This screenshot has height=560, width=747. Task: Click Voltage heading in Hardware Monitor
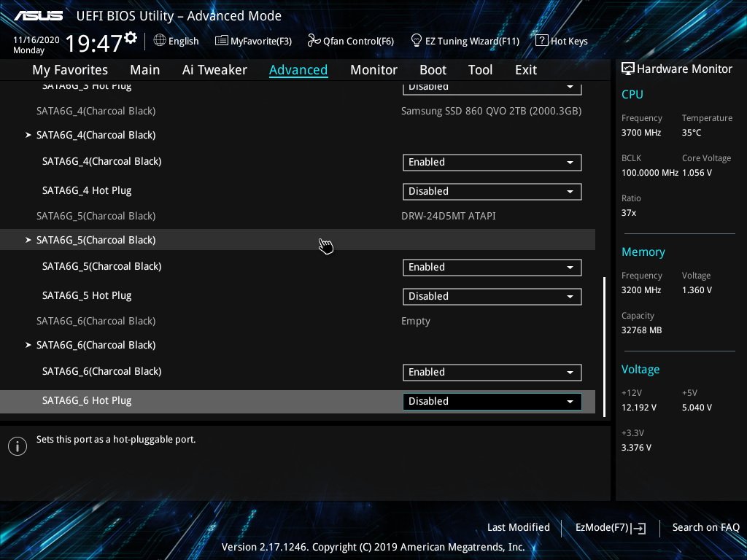coord(640,370)
